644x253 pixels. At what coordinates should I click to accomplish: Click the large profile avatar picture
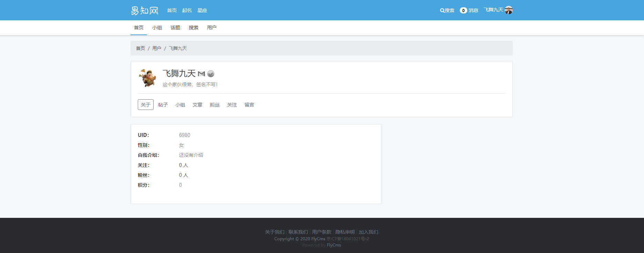click(147, 78)
